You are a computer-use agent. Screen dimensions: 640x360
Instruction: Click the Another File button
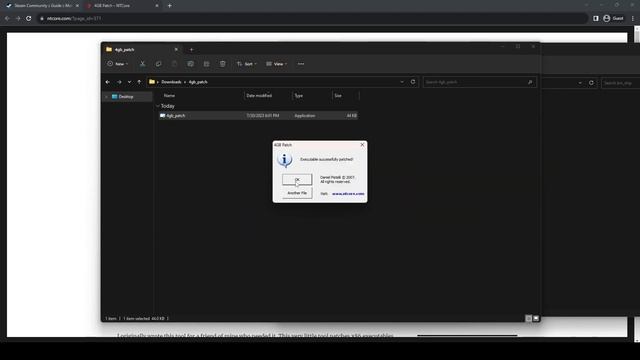pyautogui.click(x=297, y=193)
